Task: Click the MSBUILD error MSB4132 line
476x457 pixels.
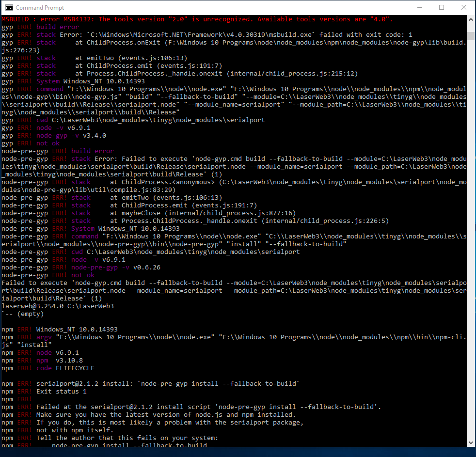Action: click(197, 19)
